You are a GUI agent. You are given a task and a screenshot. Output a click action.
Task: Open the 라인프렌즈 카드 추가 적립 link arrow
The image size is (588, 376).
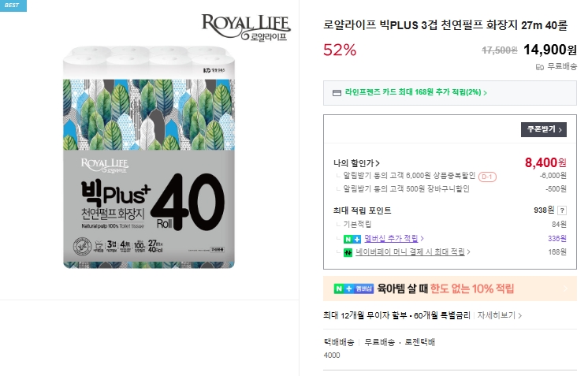486,92
